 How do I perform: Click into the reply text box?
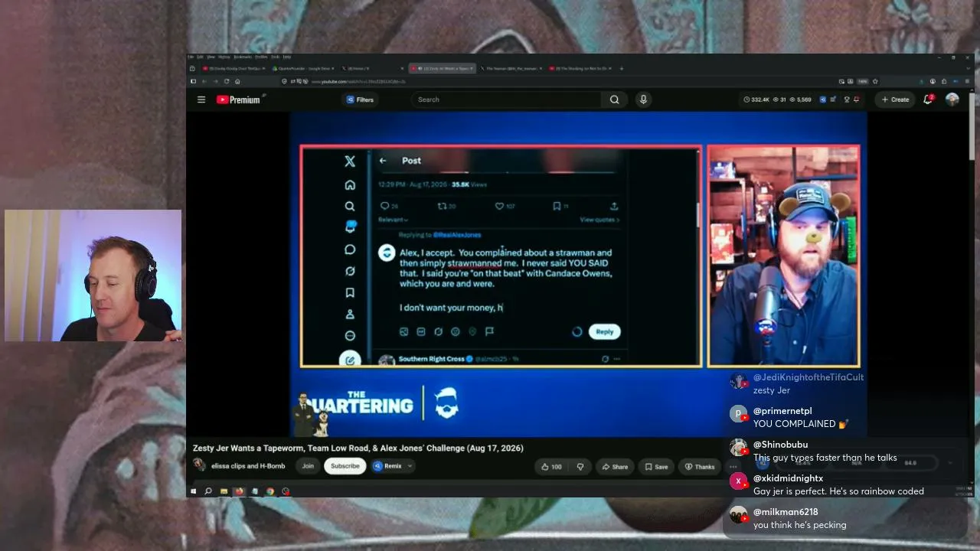click(x=506, y=279)
